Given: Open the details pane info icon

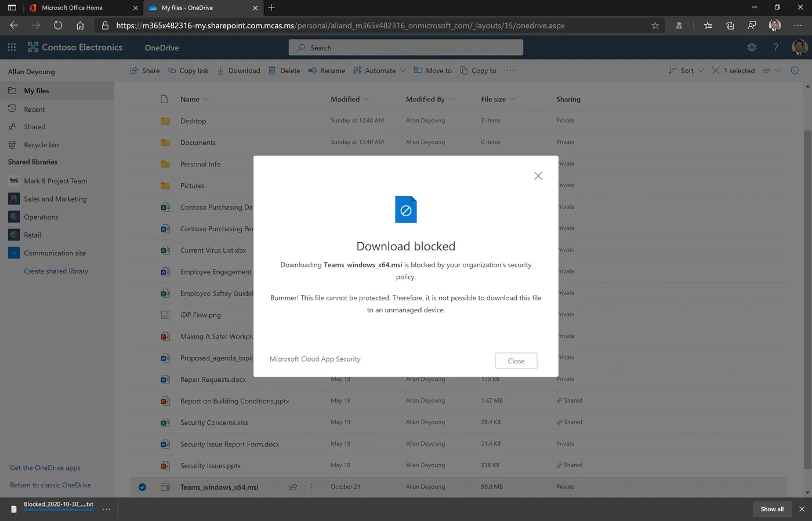Looking at the screenshot, I should click(x=795, y=71).
